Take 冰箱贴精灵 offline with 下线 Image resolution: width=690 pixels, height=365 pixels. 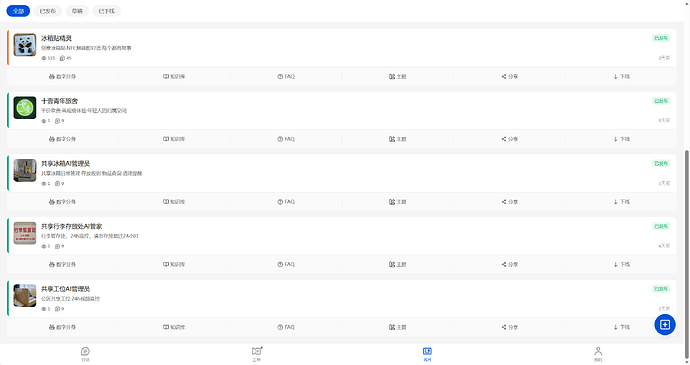(x=621, y=77)
